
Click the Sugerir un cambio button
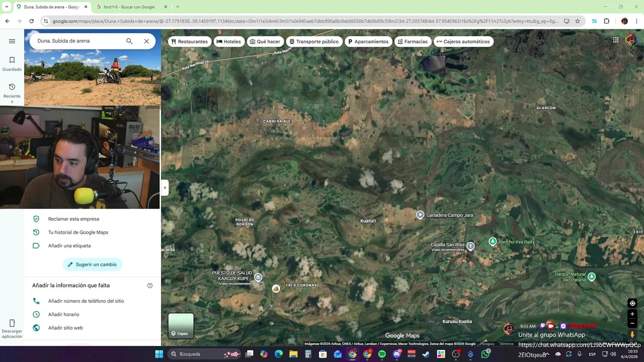[93, 264]
